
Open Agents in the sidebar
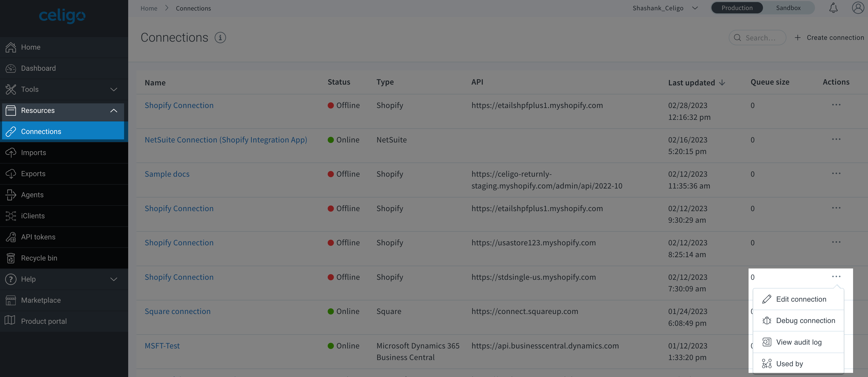(64, 195)
